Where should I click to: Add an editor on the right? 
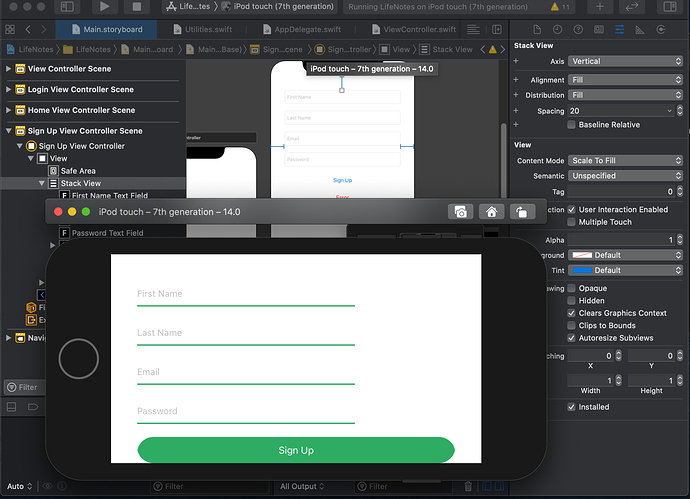coord(497,29)
